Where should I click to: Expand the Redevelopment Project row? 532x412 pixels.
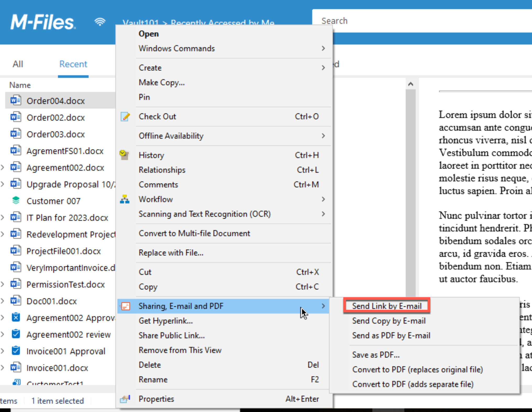(3, 234)
